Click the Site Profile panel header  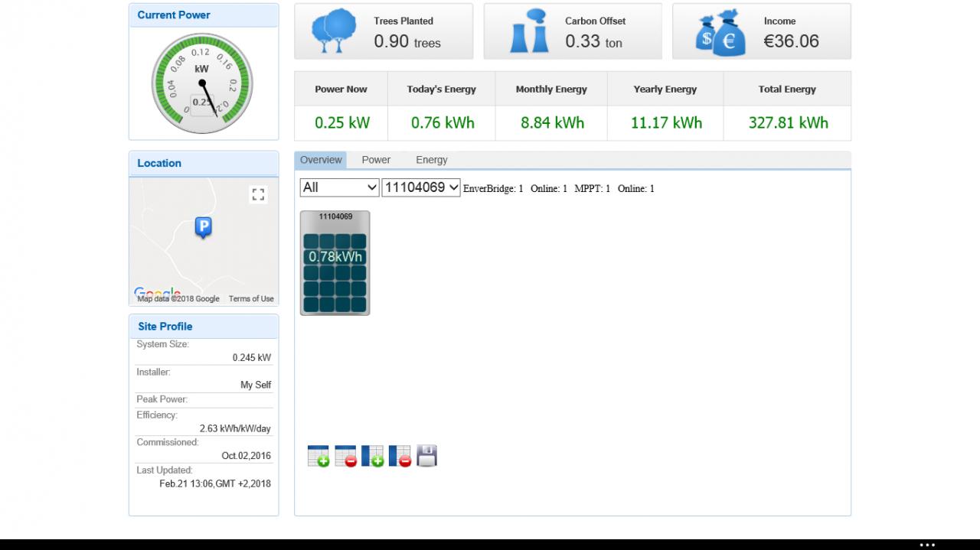[204, 327]
